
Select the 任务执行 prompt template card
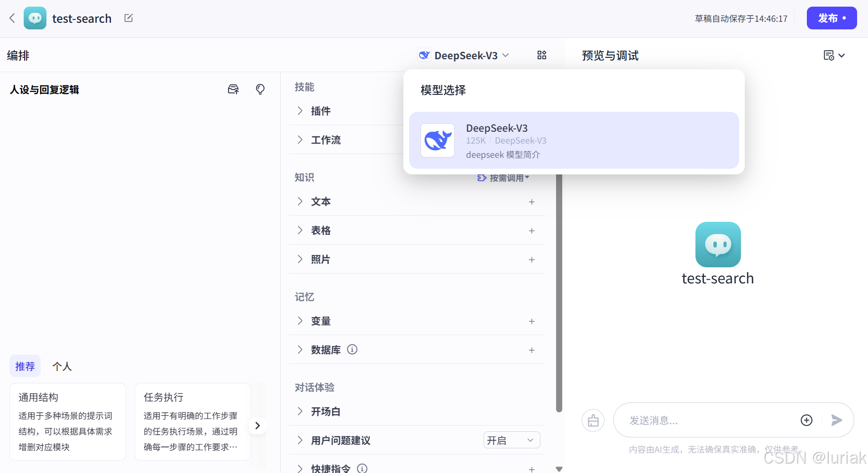[193, 422]
